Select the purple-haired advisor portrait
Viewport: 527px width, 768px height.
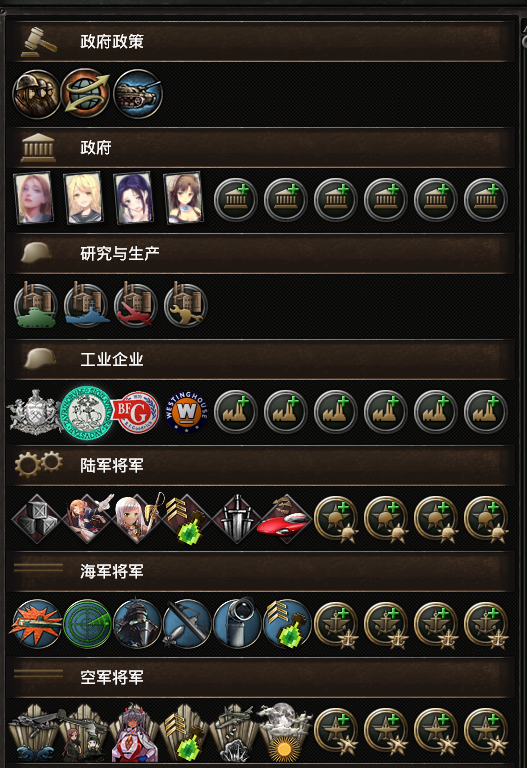[x=134, y=198]
